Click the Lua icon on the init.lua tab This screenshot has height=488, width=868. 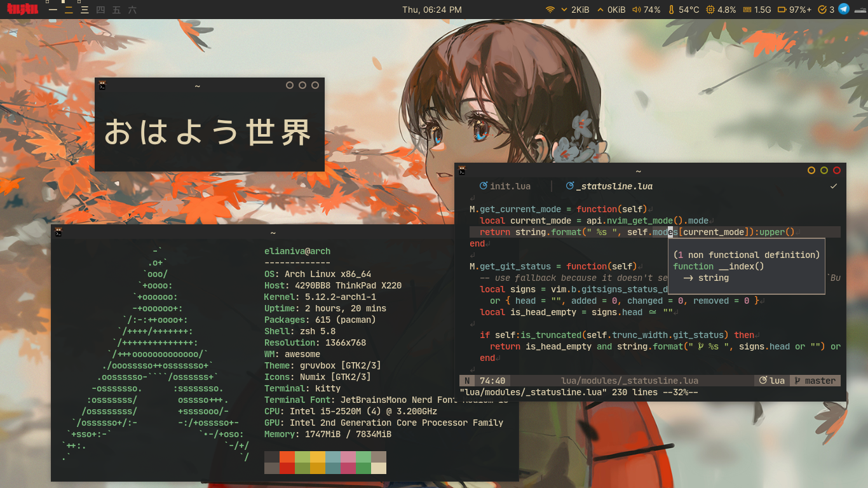coord(484,186)
